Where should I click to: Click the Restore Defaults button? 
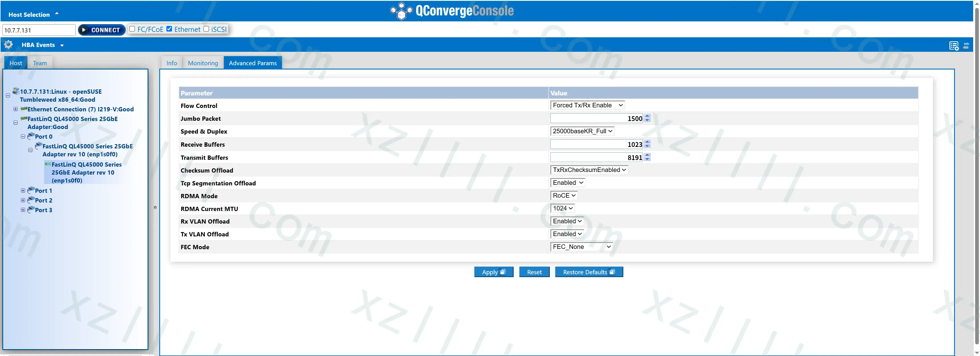click(589, 272)
